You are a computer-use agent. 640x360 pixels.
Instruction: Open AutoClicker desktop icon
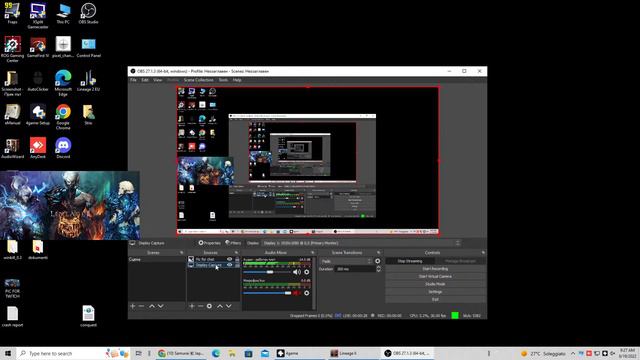pos(38,81)
